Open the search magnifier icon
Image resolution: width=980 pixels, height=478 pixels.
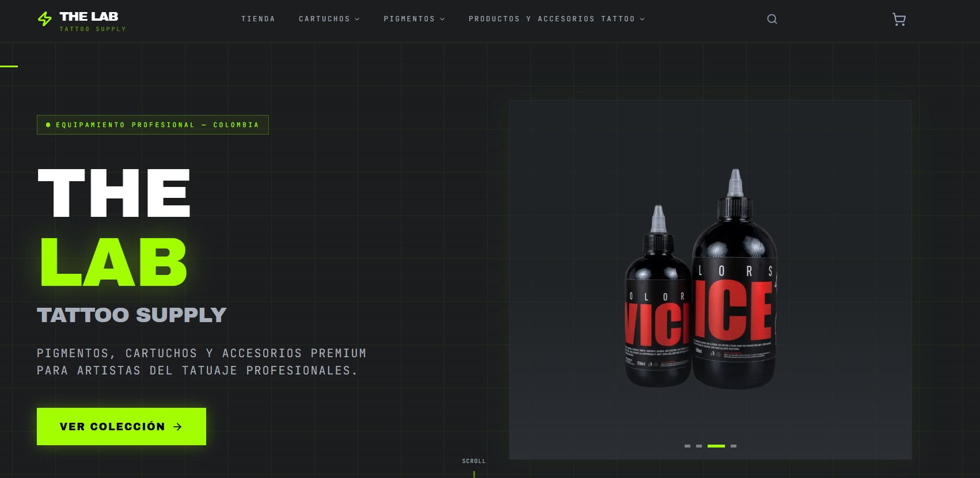pyautogui.click(x=772, y=19)
